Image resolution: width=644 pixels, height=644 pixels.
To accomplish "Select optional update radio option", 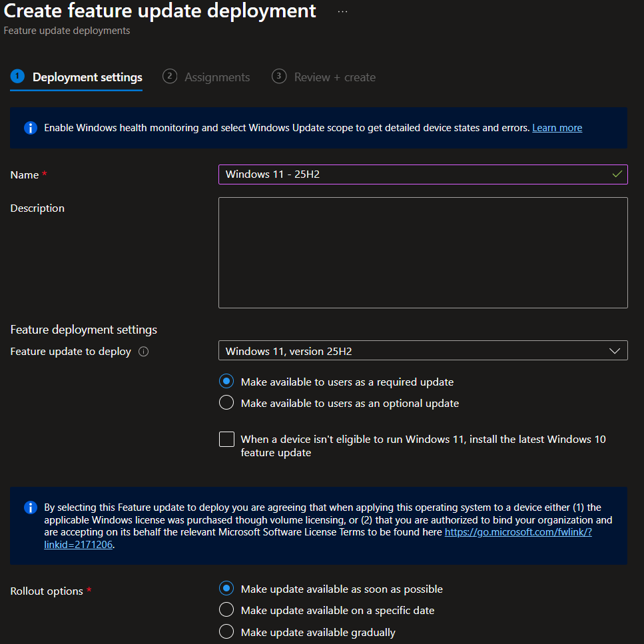I will point(226,402).
